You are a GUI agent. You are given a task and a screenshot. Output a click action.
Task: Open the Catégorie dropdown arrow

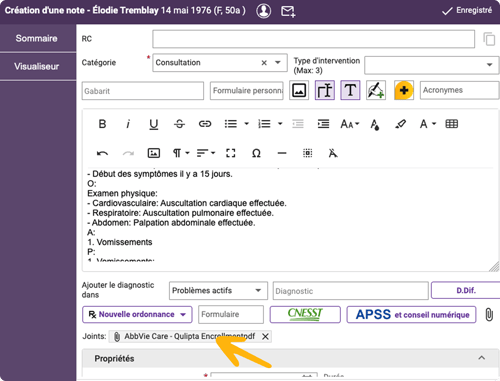pyautogui.click(x=278, y=63)
